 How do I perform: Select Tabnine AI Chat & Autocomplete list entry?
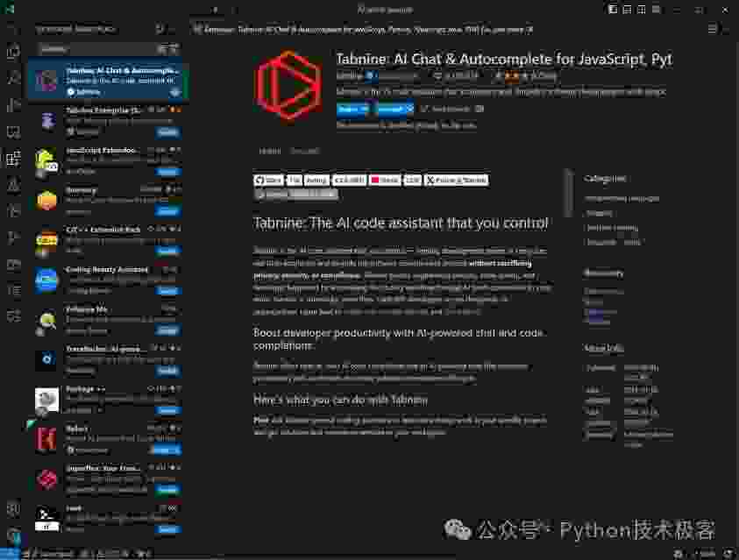[x=109, y=79]
